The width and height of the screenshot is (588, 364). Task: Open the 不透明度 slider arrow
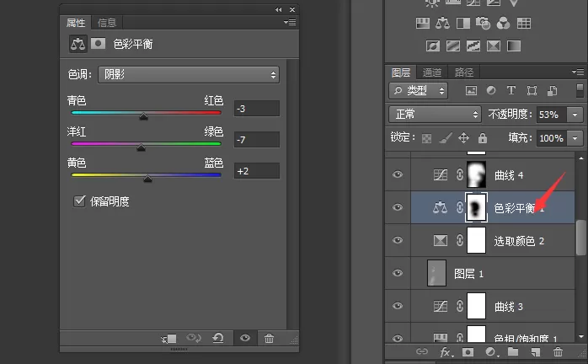575,115
